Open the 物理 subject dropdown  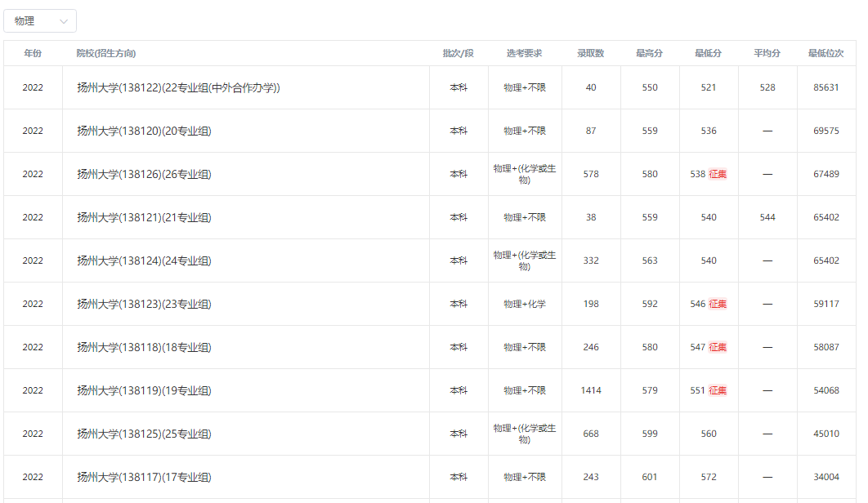[x=40, y=21]
